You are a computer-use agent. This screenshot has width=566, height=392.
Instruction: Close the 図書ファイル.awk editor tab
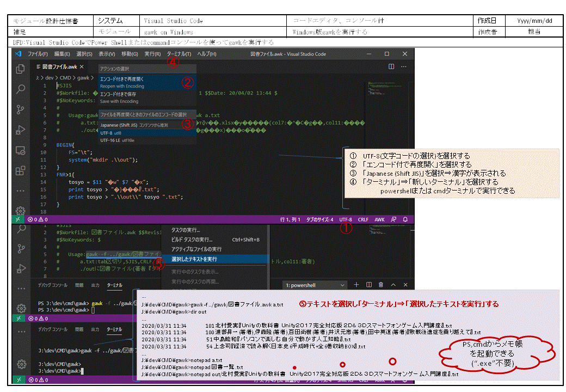[82, 67]
